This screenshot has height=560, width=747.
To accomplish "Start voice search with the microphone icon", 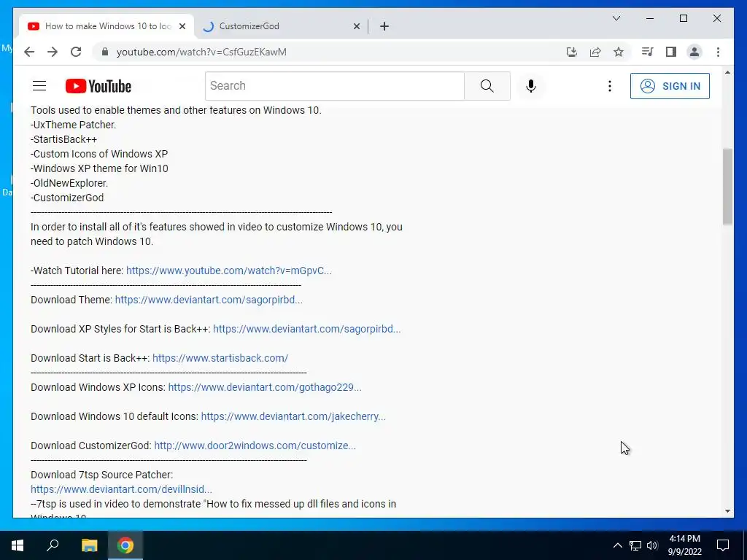I will tap(531, 86).
